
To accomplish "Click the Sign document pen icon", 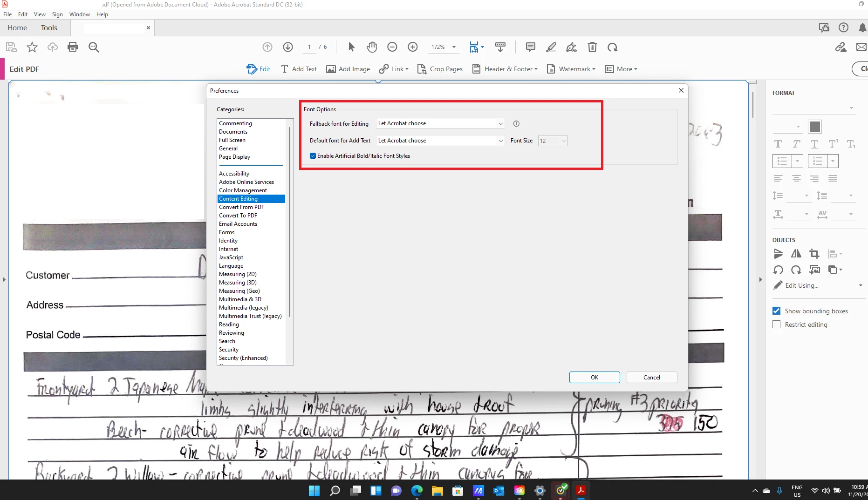I will click(572, 47).
